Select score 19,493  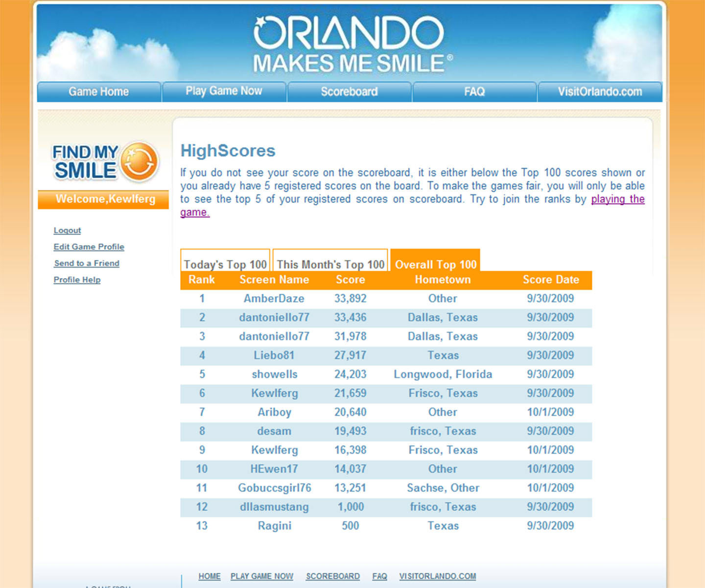[x=351, y=431]
